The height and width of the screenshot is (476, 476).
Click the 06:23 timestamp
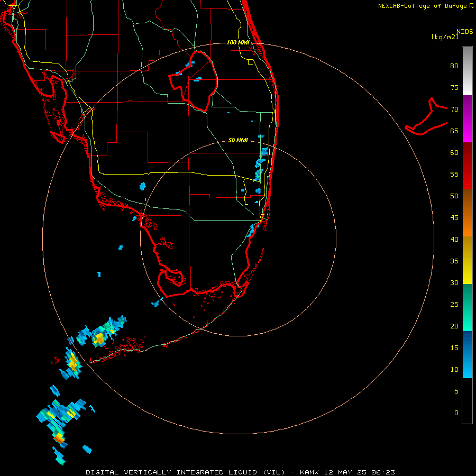coord(384,472)
